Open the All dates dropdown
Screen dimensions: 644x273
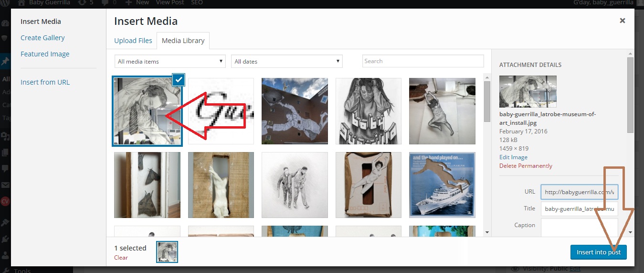point(287,61)
